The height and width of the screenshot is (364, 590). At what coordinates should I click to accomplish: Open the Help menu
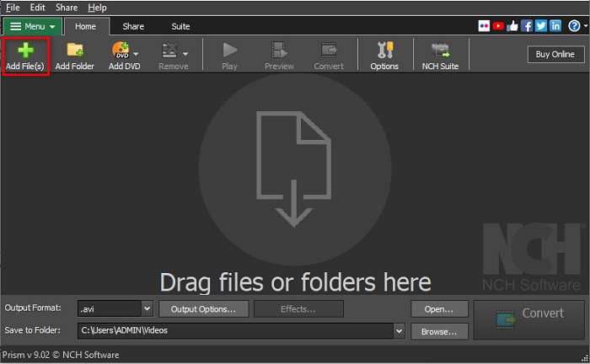[97, 8]
